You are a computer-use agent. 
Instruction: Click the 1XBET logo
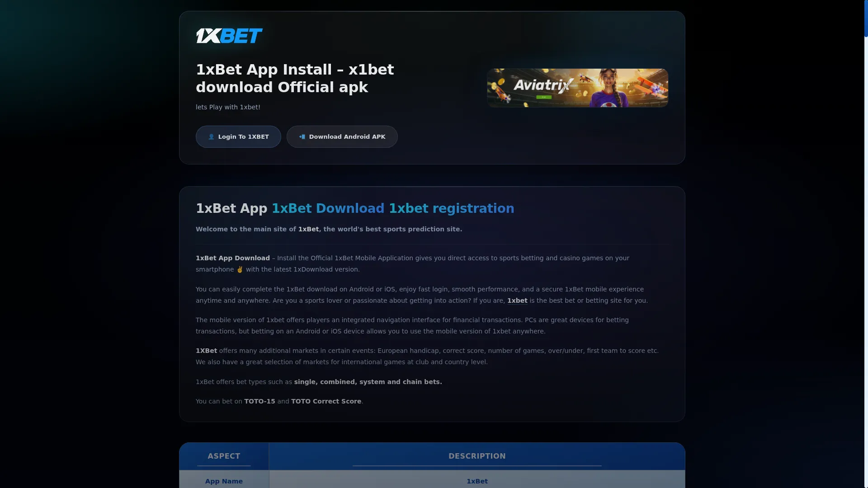[x=229, y=36]
